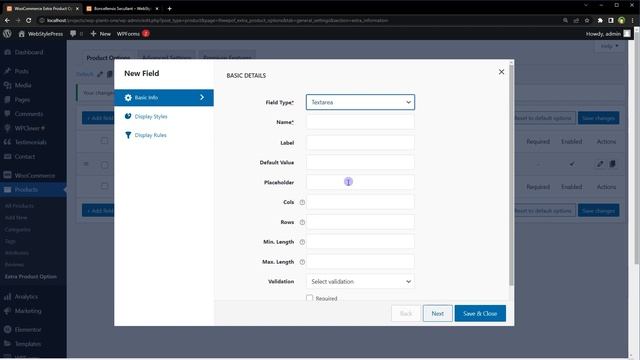
Task: Open a new browser tab
Action: 169,8
